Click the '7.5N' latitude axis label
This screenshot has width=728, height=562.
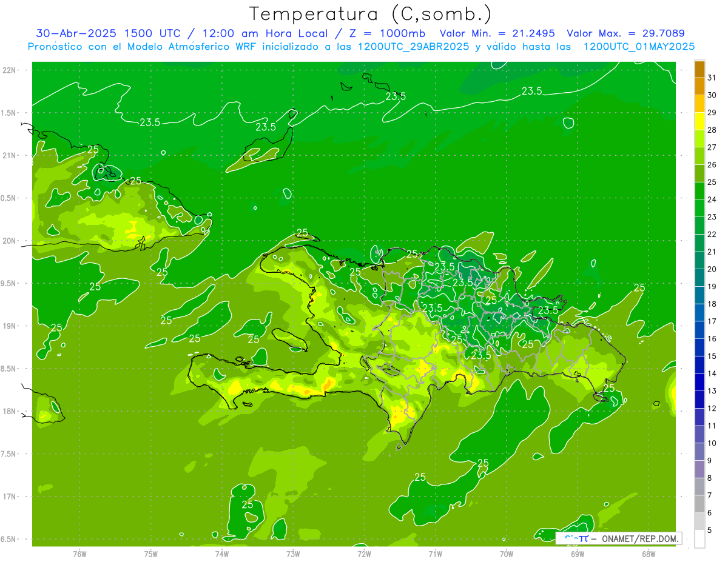click(10, 453)
